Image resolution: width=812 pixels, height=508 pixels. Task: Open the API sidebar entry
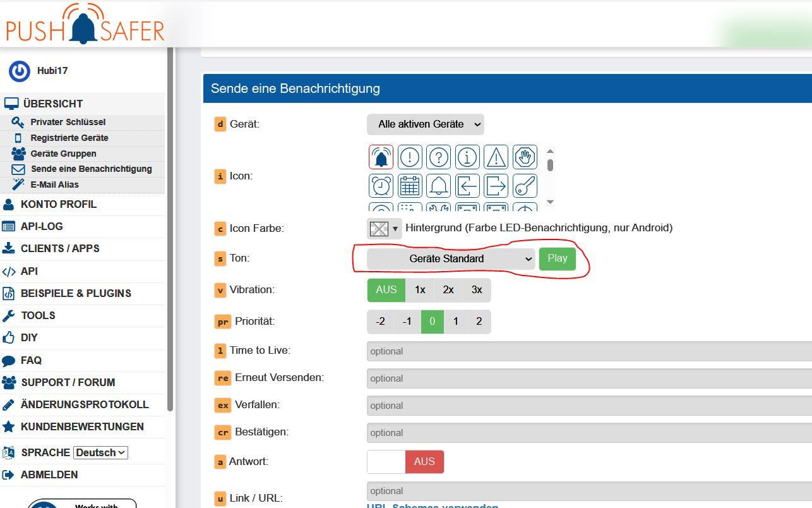coord(29,271)
